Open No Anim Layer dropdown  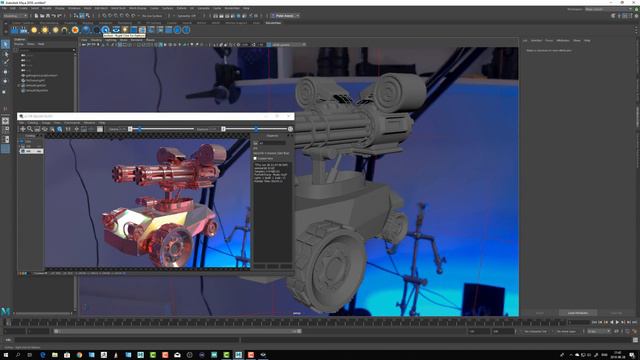tap(567, 331)
